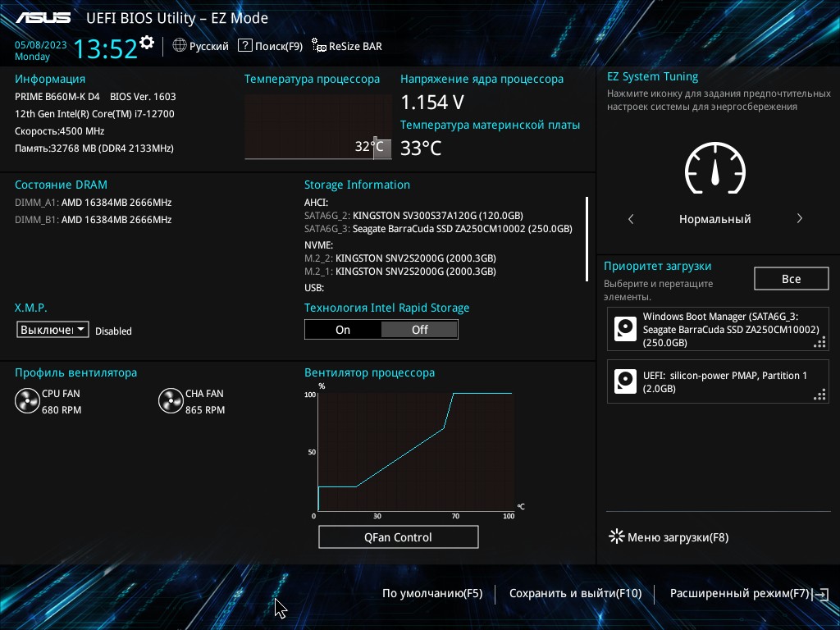Open Search (F9) from top bar
The image size is (840, 630).
[x=271, y=46]
